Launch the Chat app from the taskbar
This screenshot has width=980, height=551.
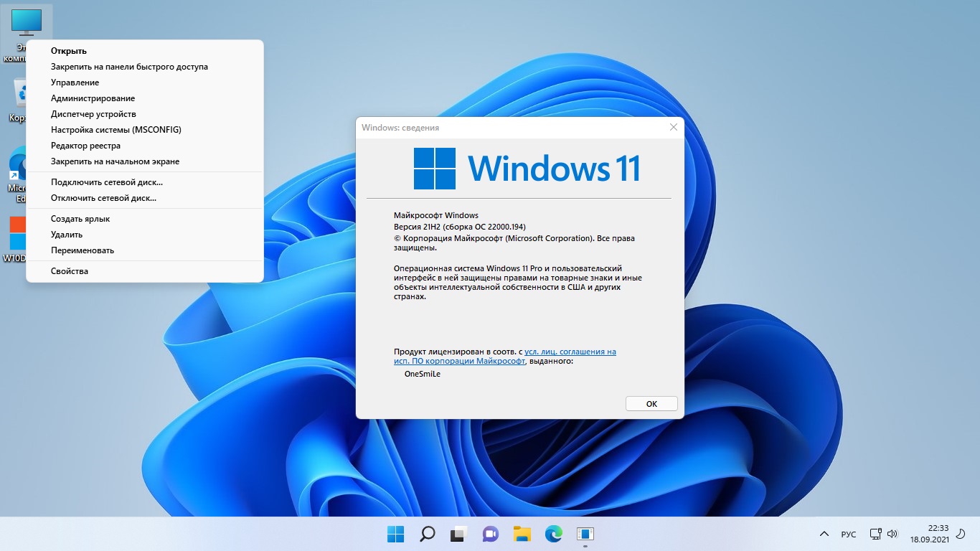click(490, 534)
